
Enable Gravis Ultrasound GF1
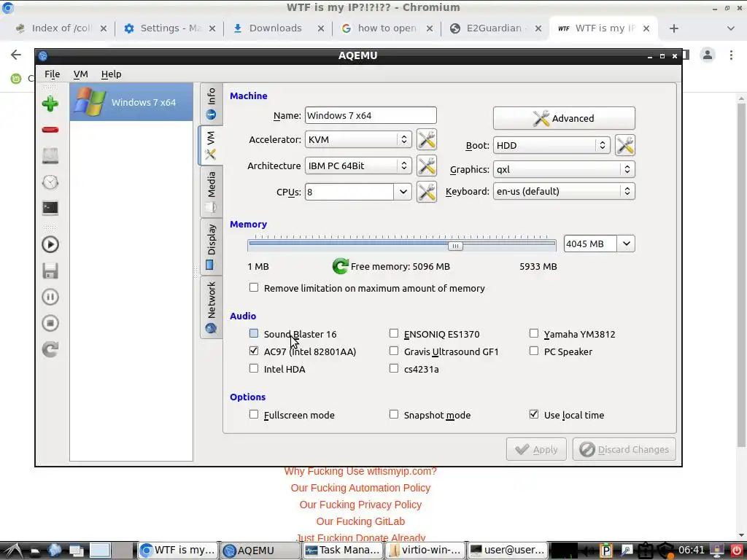point(393,351)
